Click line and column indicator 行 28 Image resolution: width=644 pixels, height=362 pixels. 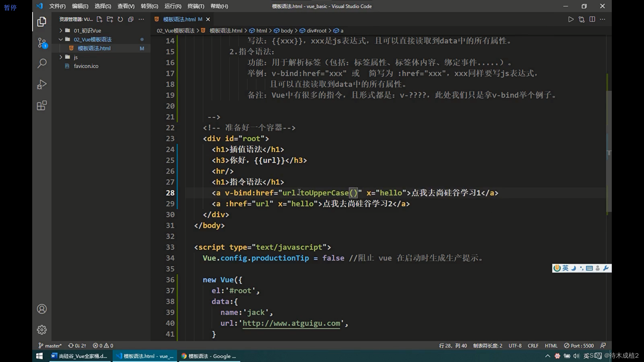click(x=453, y=346)
